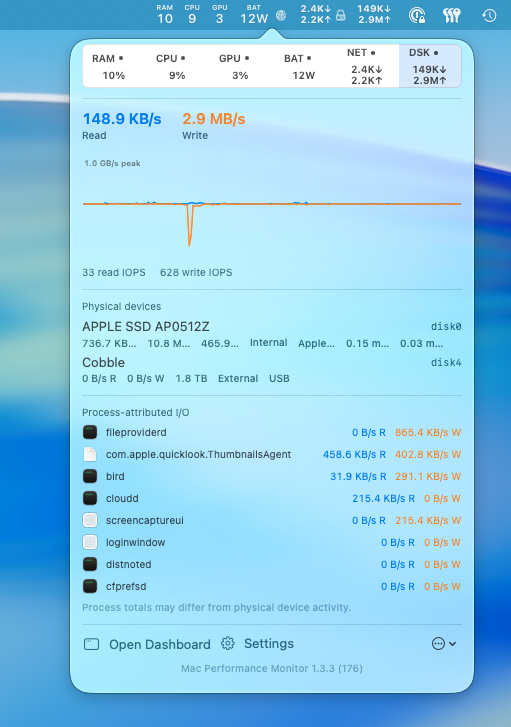Open the ellipsis more-options dropdown

point(444,644)
